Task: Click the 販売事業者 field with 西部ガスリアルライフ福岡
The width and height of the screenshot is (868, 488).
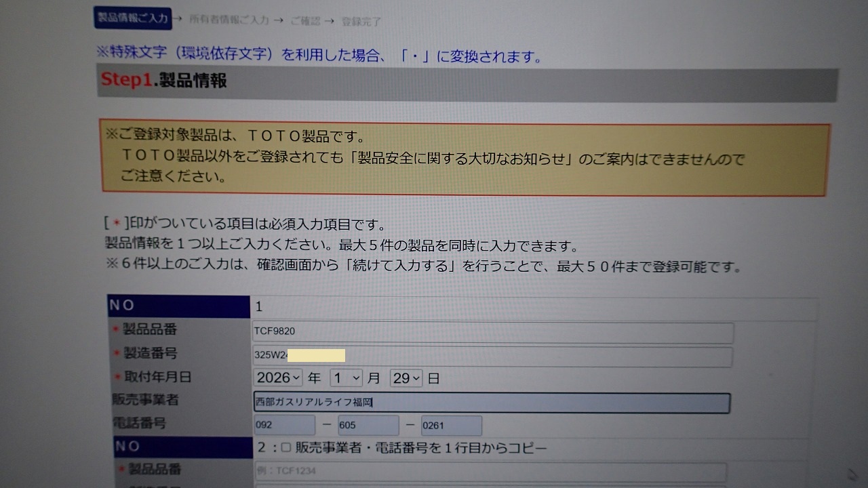Action: [492, 402]
